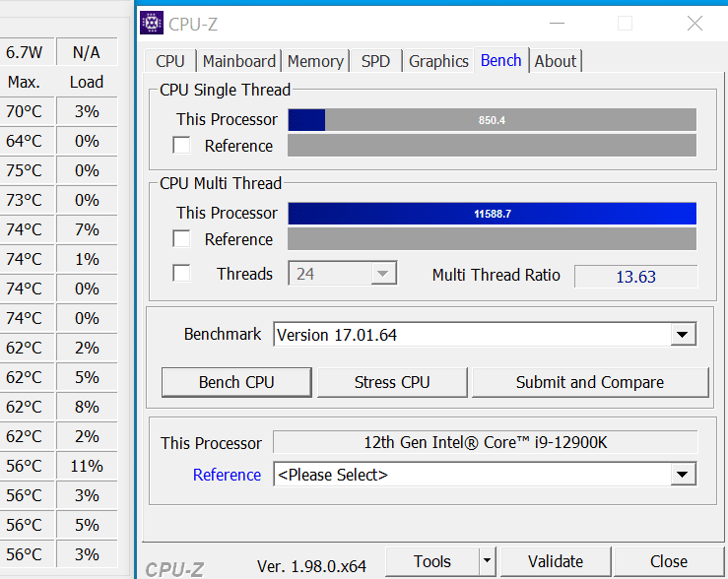728x579 pixels.
Task: Click Multi Thread score bar 11588.7
Action: tap(493, 214)
